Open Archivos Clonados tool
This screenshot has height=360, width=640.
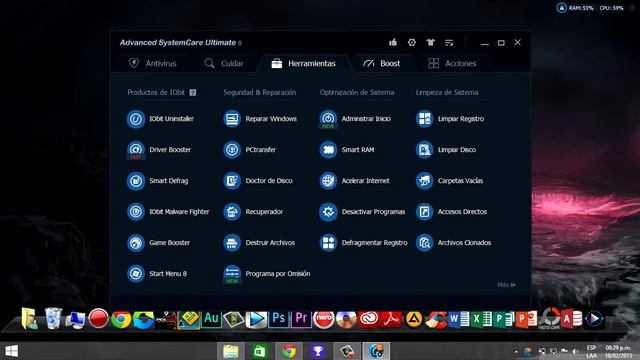click(x=453, y=243)
